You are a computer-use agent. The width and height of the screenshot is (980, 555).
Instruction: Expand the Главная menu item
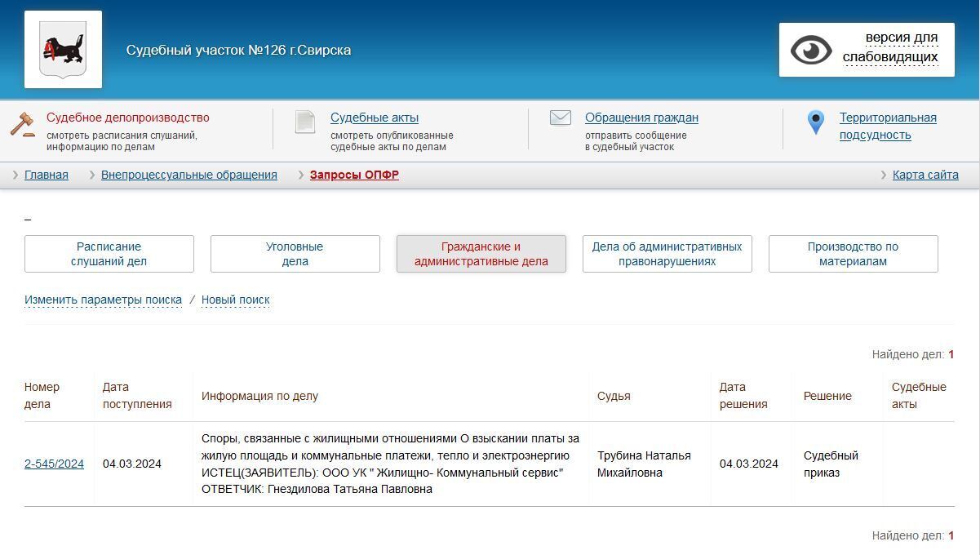[47, 175]
